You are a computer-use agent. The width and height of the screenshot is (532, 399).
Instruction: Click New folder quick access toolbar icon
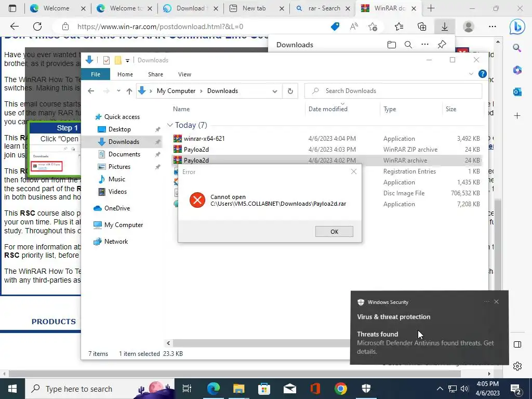pyautogui.click(x=118, y=60)
